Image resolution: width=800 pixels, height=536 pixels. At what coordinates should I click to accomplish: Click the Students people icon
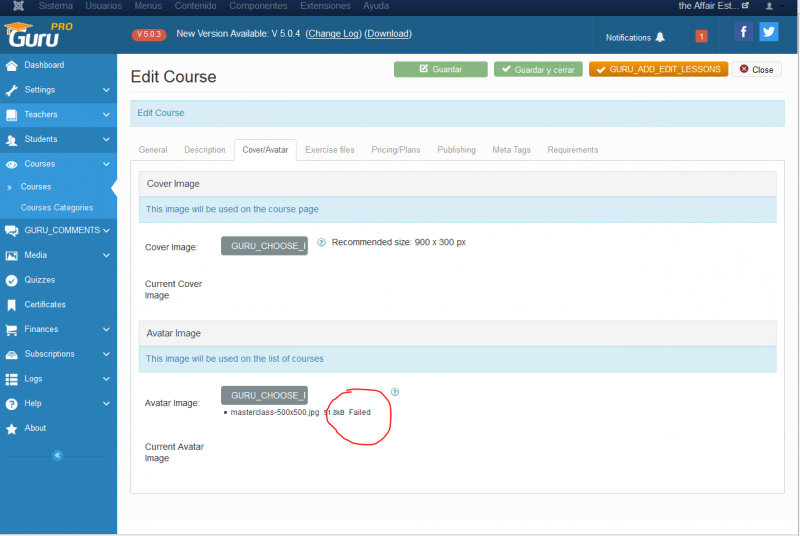(11, 140)
